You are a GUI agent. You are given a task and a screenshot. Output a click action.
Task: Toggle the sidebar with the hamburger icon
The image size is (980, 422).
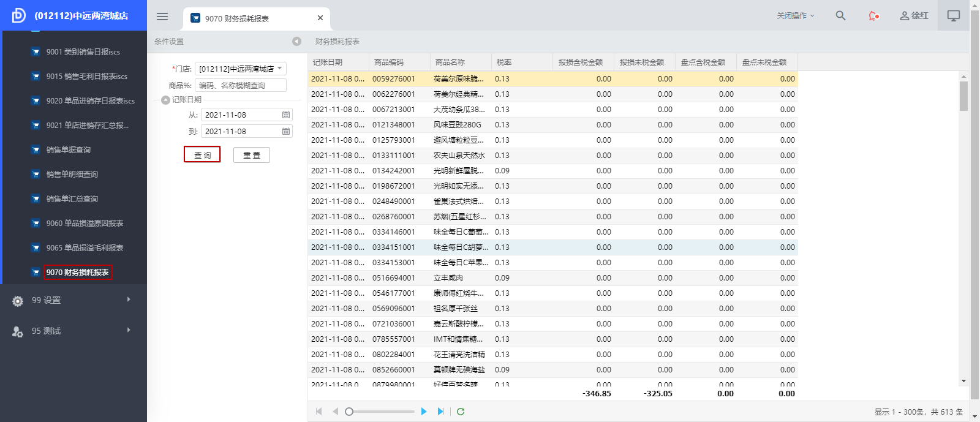(162, 17)
